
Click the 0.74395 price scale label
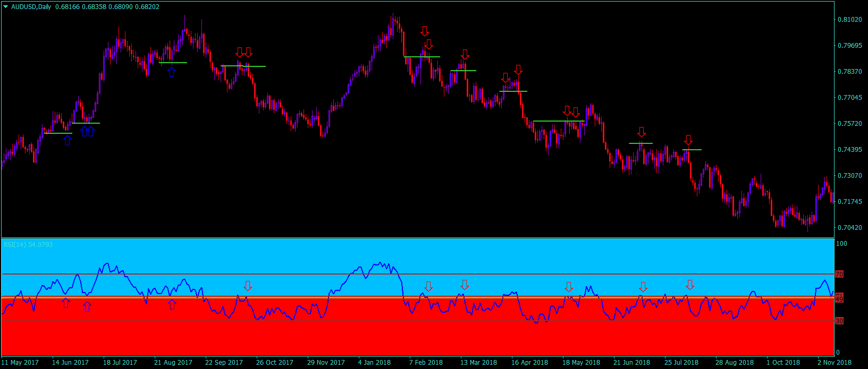click(x=849, y=150)
